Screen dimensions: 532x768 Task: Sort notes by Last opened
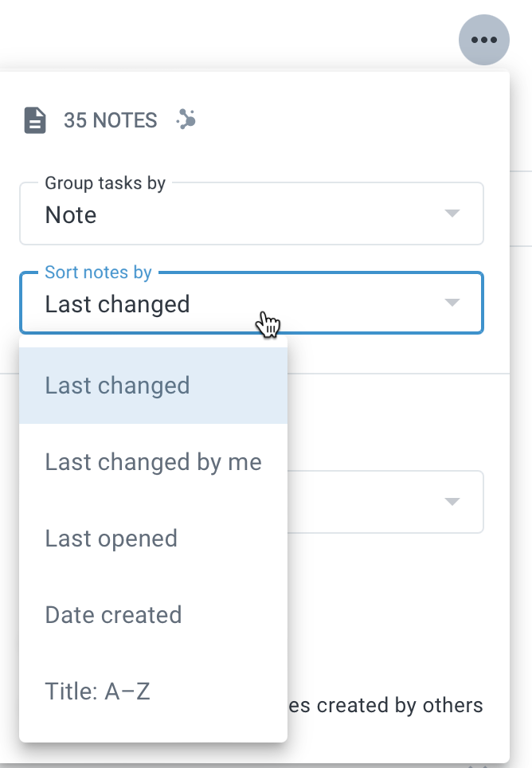[153, 539]
